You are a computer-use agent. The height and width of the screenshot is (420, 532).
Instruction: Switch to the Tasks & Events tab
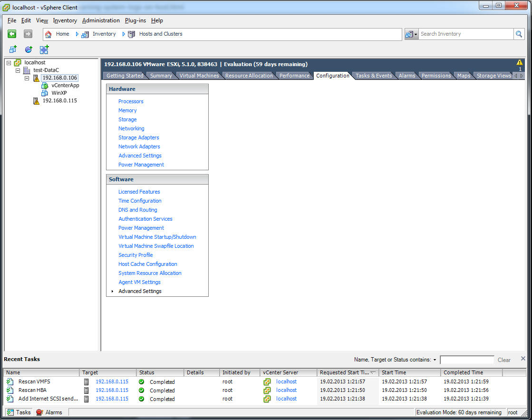374,76
